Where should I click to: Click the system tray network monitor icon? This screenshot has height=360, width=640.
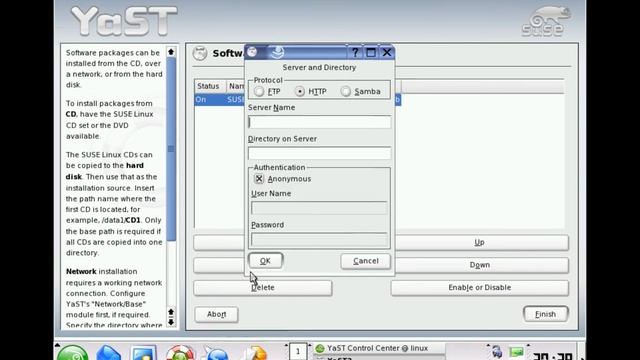(x=497, y=351)
